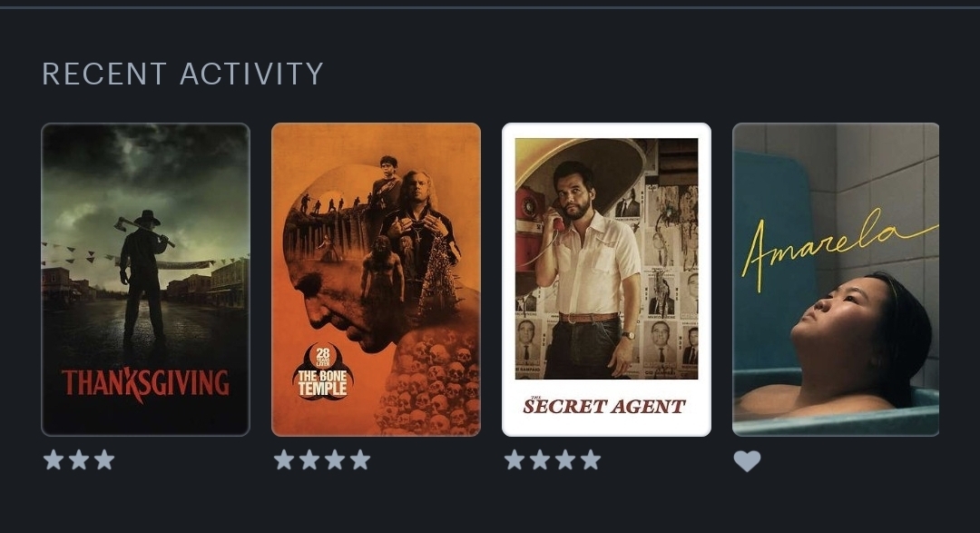Click the second star under The Bone Temple
Image resolution: width=980 pixels, height=533 pixels.
pos(309,459)
